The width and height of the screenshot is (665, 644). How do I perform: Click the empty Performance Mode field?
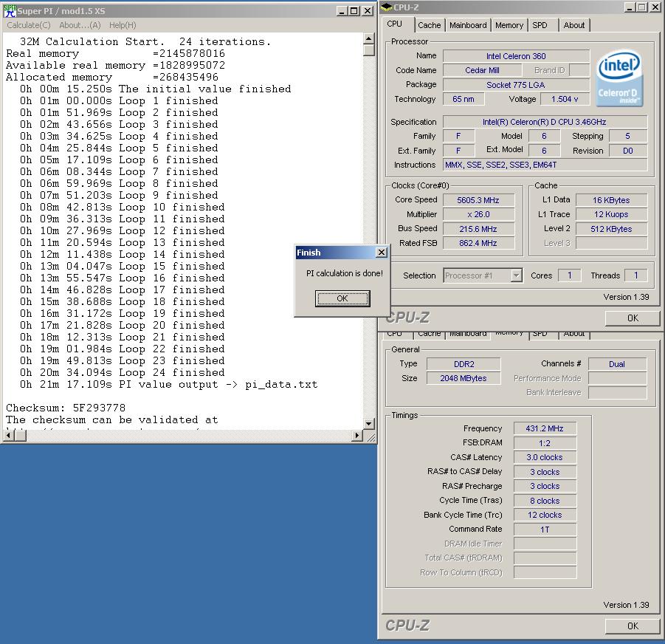pos(617,378)
